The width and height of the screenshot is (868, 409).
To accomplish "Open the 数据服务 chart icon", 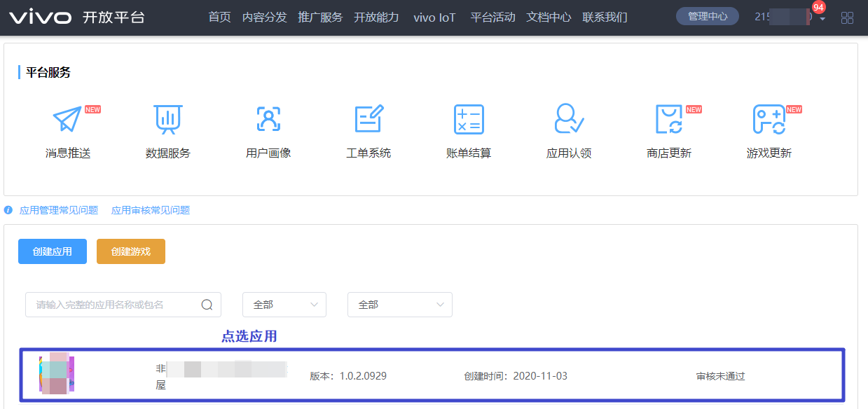I will tap(167, 120).
